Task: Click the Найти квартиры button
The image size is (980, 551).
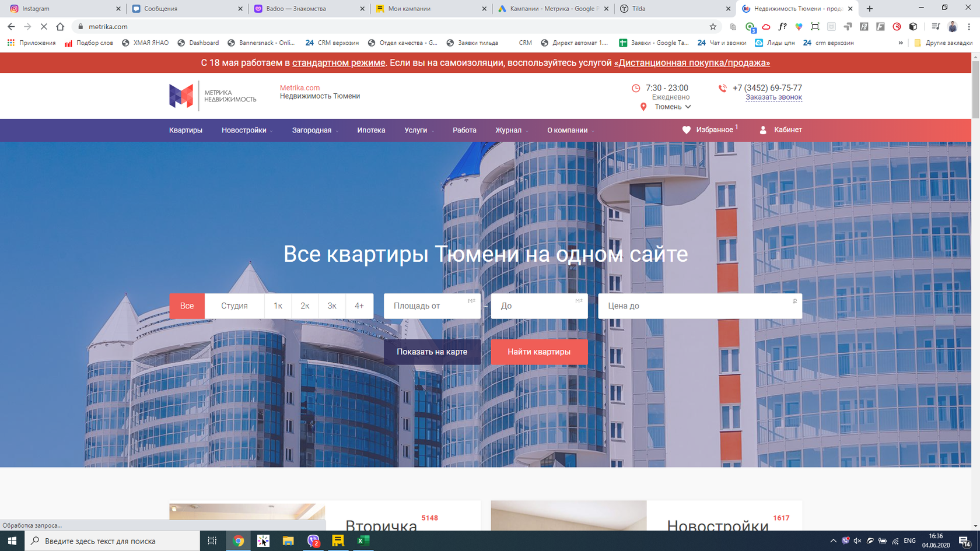Action: coord(539,352)
